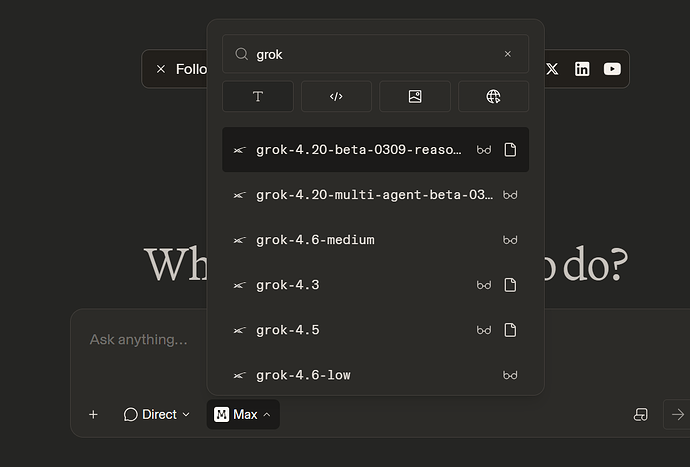Viewport: 690px width, 467px height.
Task: Open the LinkedIn social link
Action: coord(582,69)
